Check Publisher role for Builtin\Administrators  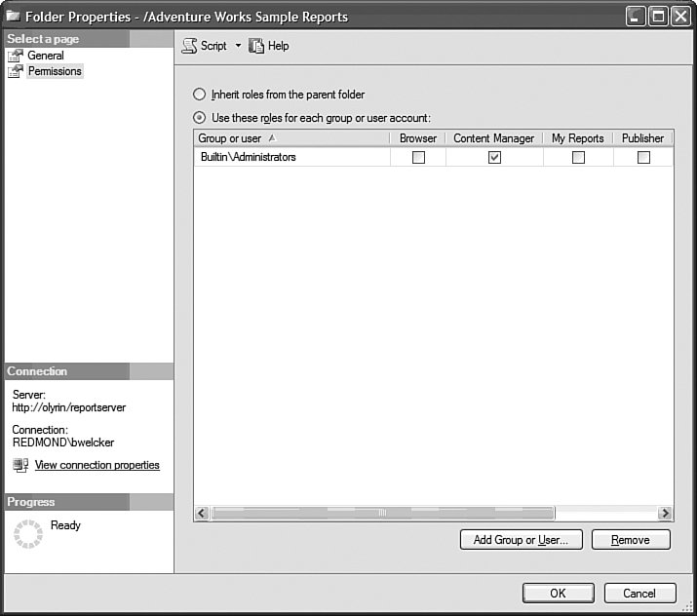[643, 157]
